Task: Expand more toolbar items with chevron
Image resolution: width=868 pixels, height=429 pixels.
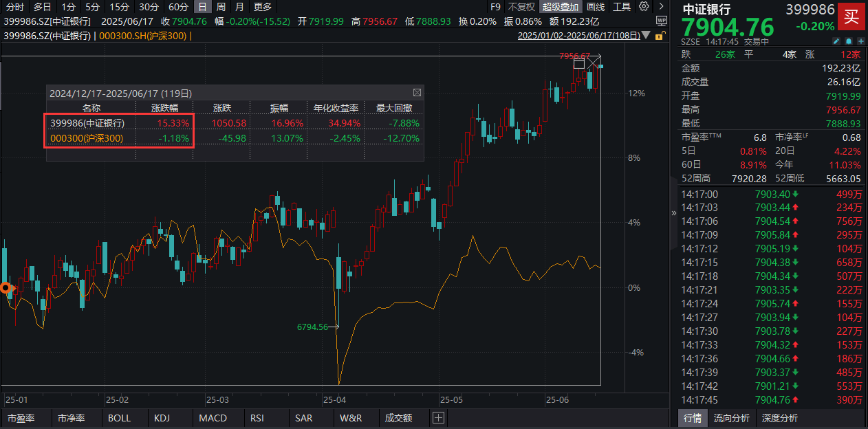Action: coord(661,6)
